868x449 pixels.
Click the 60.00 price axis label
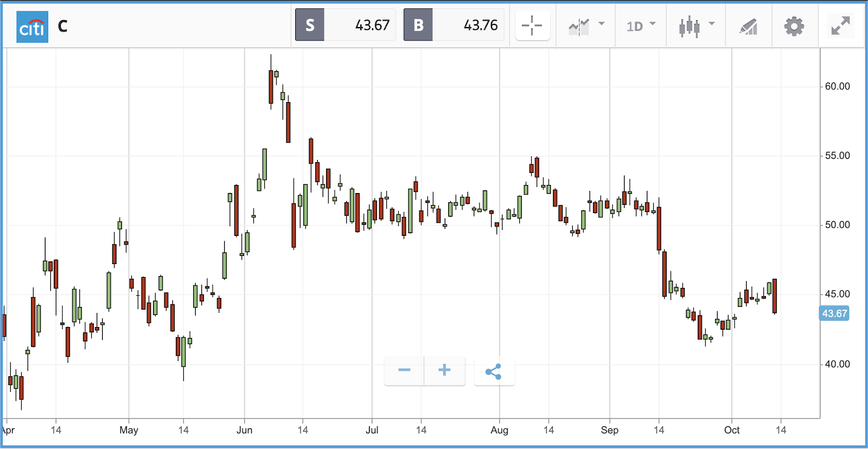pyautogui.click(x=837, y=86)
